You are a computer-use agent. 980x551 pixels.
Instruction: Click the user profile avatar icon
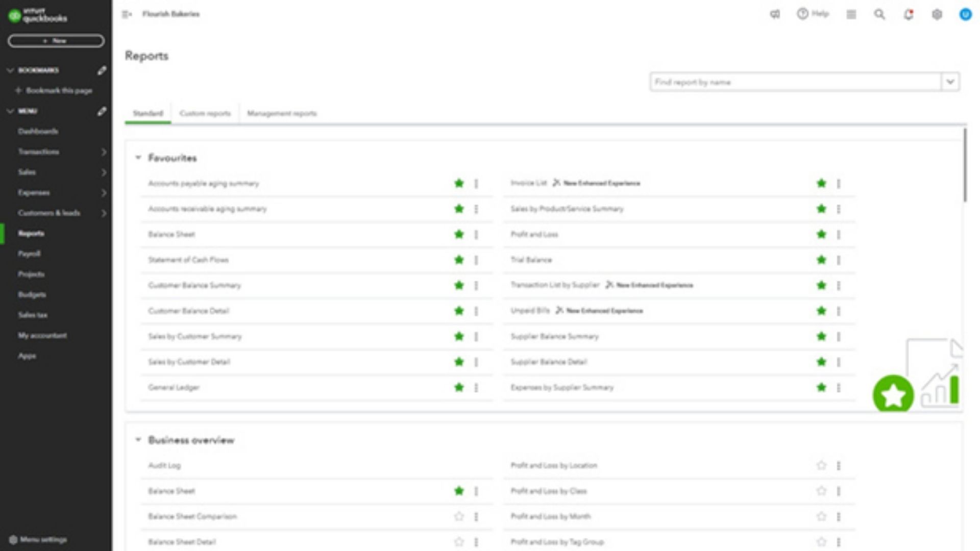click(x=965, y=14)
